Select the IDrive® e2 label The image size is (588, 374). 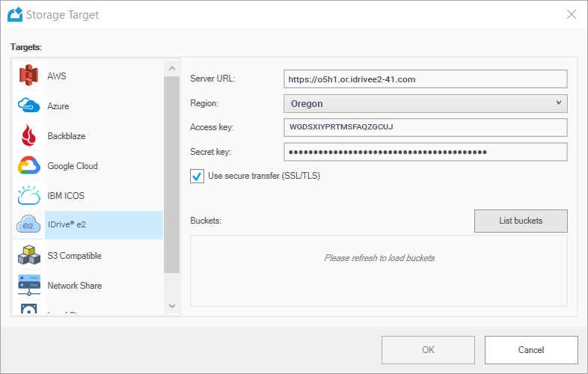pyautogui.click(x=67, y=224)
